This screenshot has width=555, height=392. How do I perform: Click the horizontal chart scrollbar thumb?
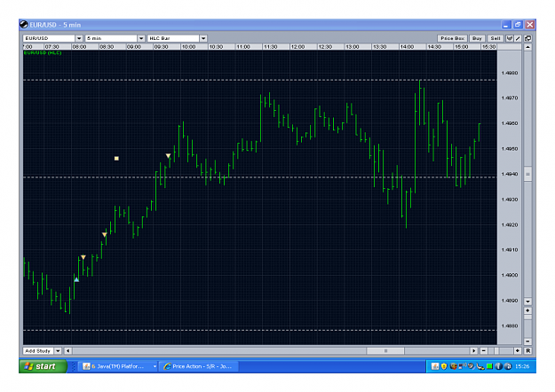(385, 350)
